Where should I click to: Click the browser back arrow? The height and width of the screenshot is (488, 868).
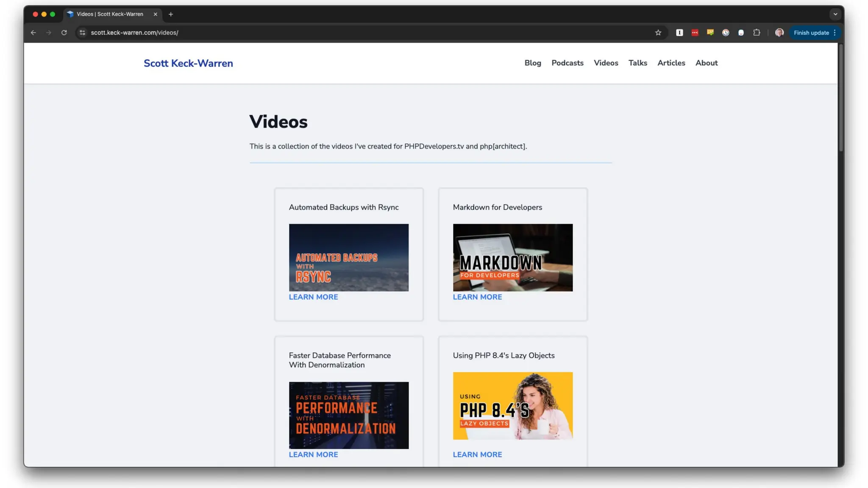[x=33, y=33]
